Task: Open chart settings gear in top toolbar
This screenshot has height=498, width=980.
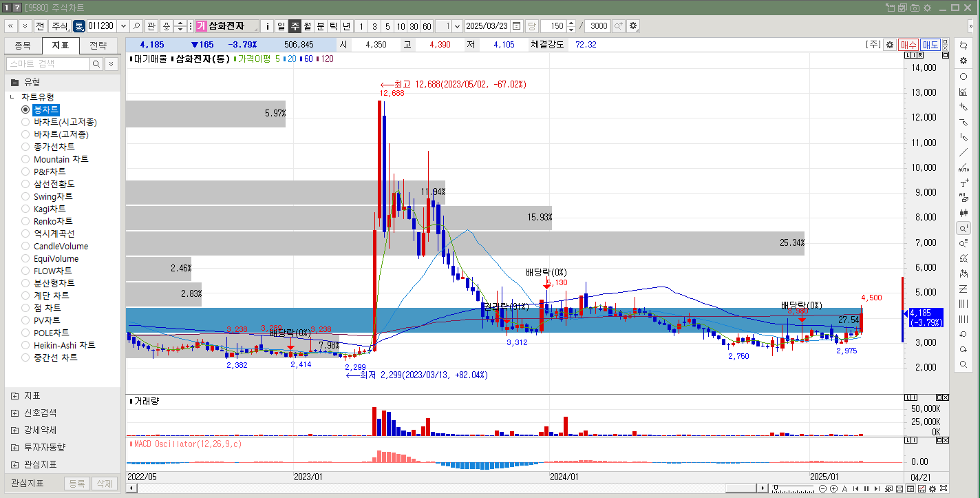Action: (633, 26)
